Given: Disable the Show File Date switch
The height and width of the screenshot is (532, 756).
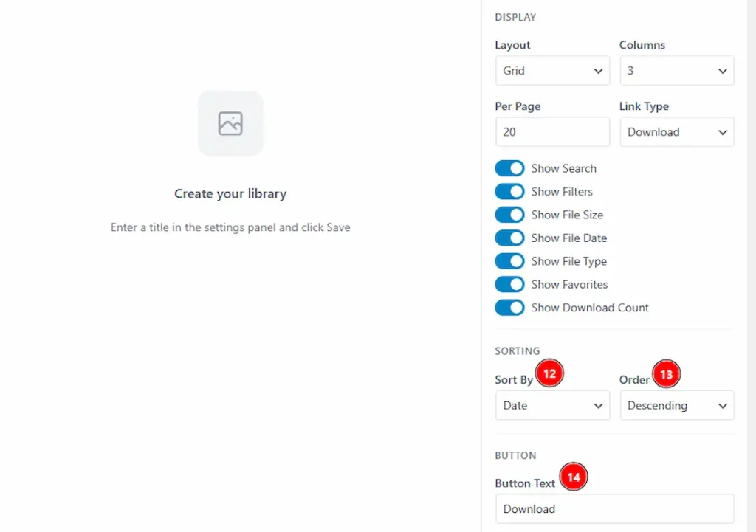Looking at the screenshot, I should click(x=509, y=238).
